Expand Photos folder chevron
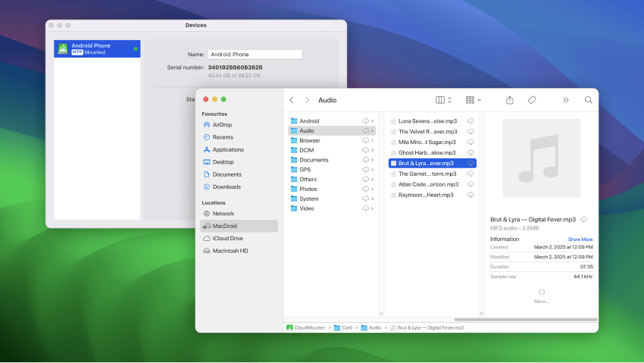 373,189
